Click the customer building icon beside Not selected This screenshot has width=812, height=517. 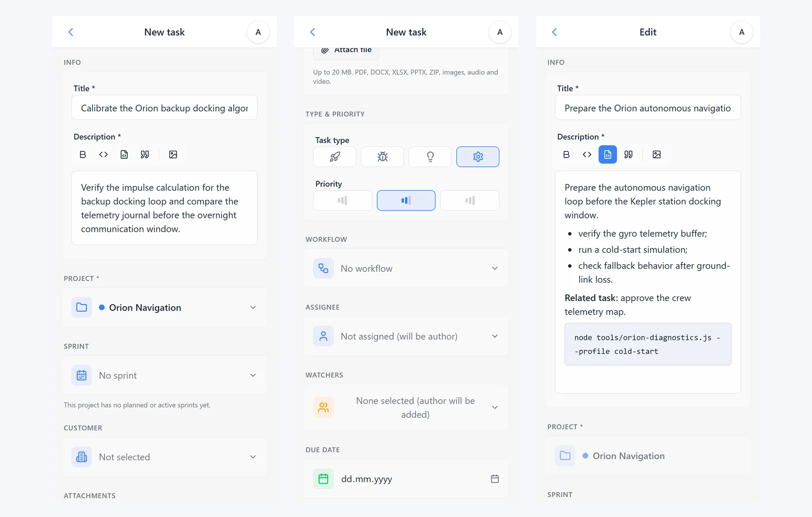82,457
